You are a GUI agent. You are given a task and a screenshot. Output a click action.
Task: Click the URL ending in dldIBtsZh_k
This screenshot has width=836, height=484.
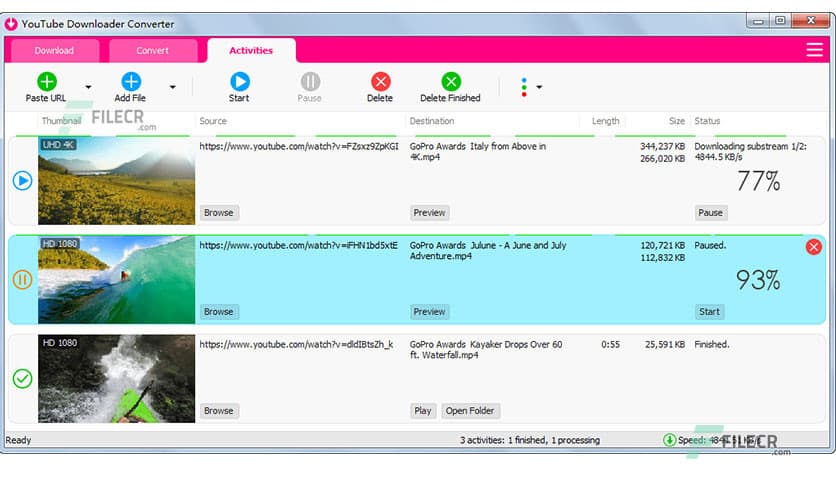[x=296, y=344]
